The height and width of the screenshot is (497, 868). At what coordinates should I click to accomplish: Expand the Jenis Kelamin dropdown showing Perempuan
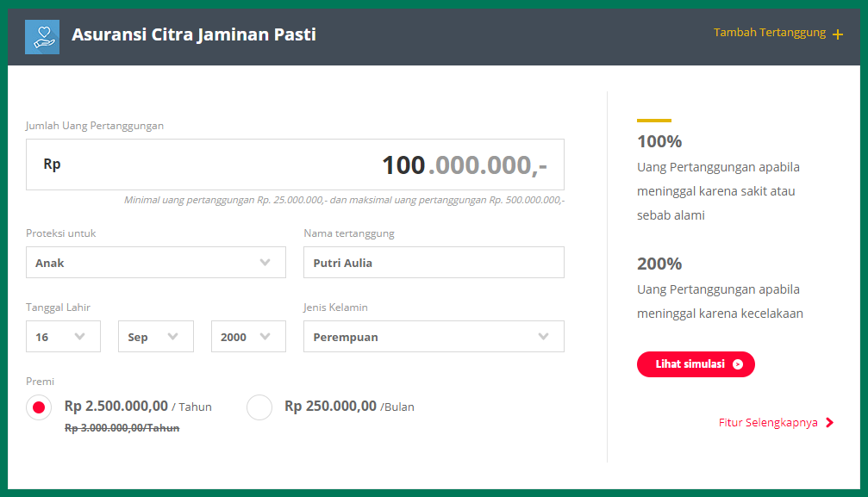[434, 337]
